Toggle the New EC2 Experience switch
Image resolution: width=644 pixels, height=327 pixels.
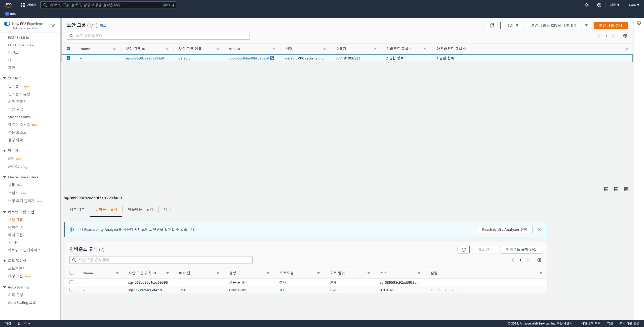pyautogui.click(x=7, y=24)
